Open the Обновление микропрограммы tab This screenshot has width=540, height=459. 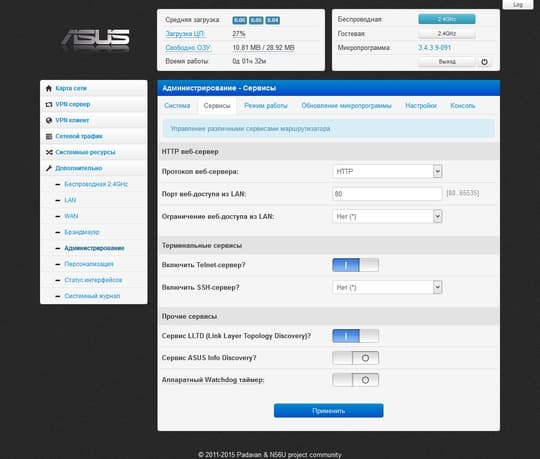(346, 106)
